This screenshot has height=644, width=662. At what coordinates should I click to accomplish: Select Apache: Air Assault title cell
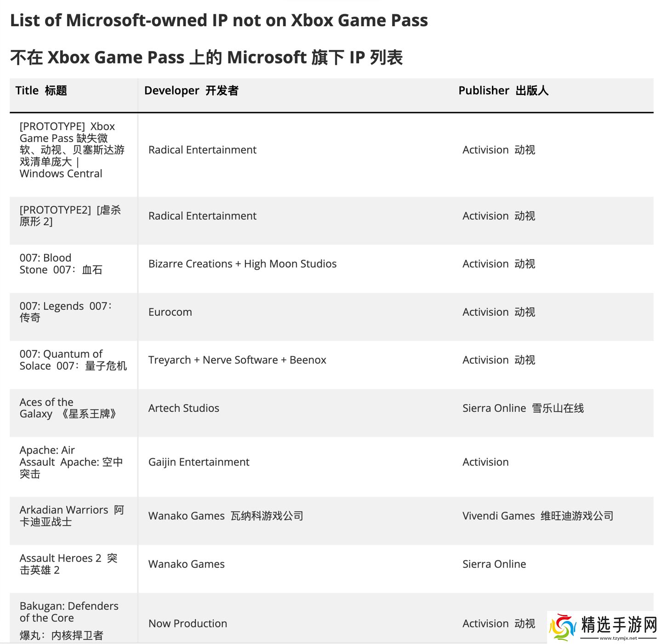tap(71, 462)
